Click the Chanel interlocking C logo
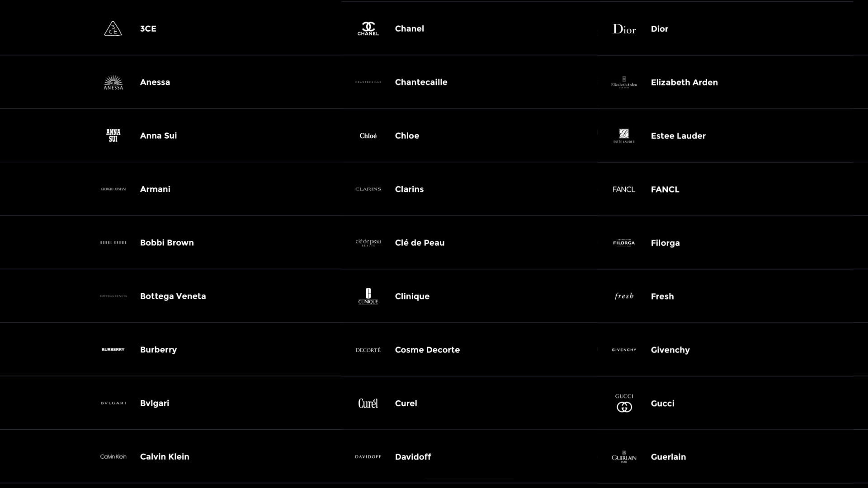The image size is (868, 488). 368,29
